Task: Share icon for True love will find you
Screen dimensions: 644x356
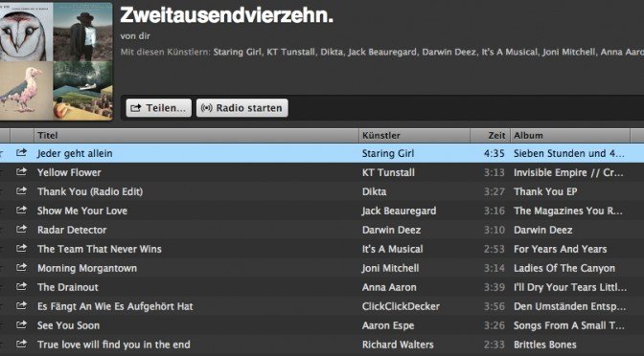Action: 21,344
